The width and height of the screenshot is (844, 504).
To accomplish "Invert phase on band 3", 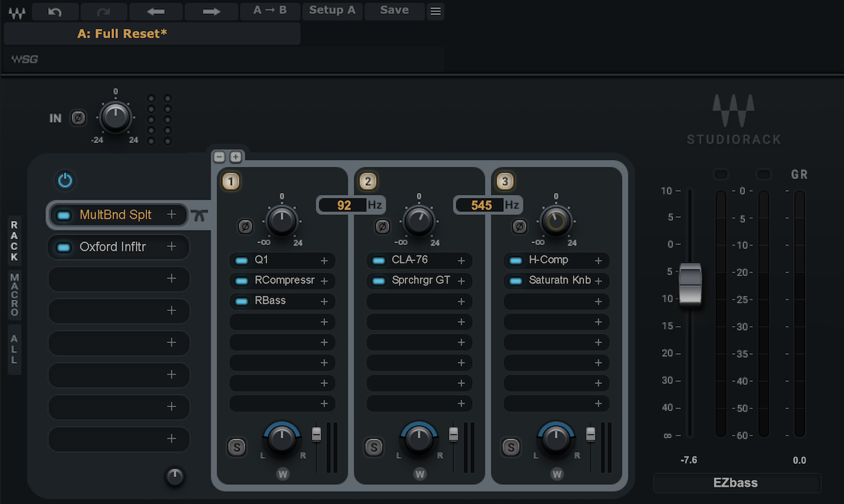I will 520,227.
